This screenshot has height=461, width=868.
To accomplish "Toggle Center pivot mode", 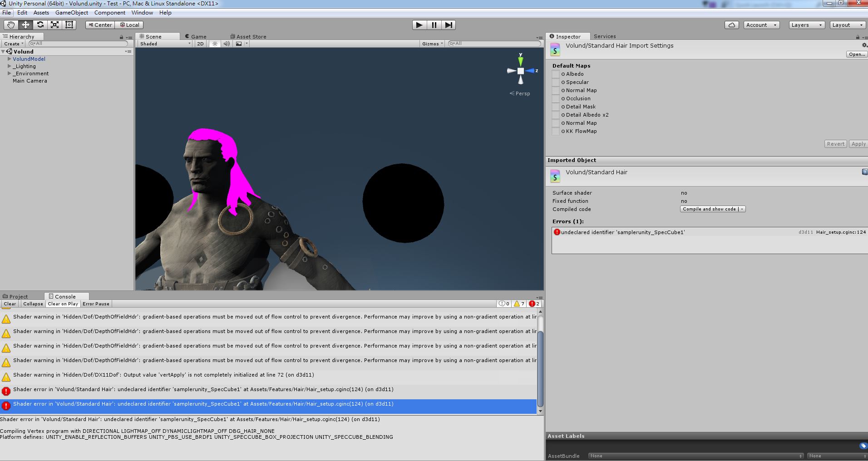I will [x=100, y=25].
